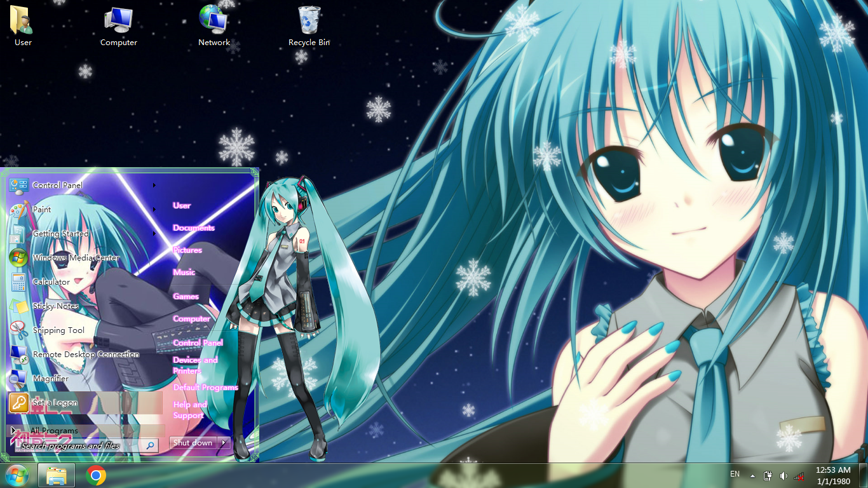Screen dimensions: 868x488
Task: Open User folder link in Start menu
Action: pos(182,205)
